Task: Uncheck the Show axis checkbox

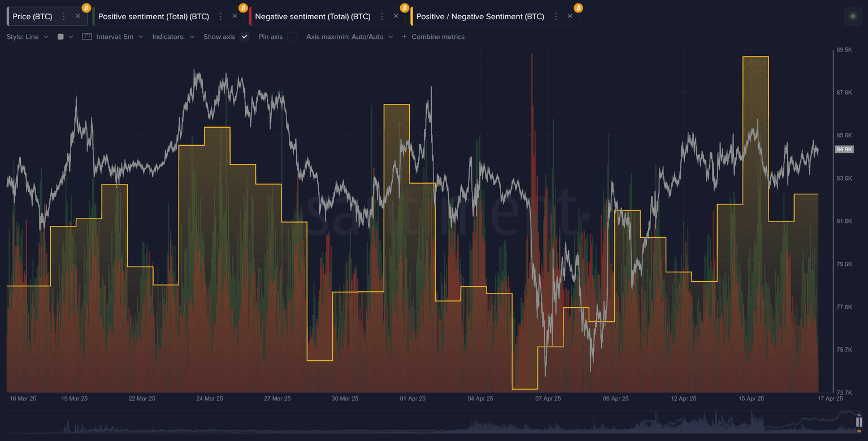Action: (x=245, y=37)
